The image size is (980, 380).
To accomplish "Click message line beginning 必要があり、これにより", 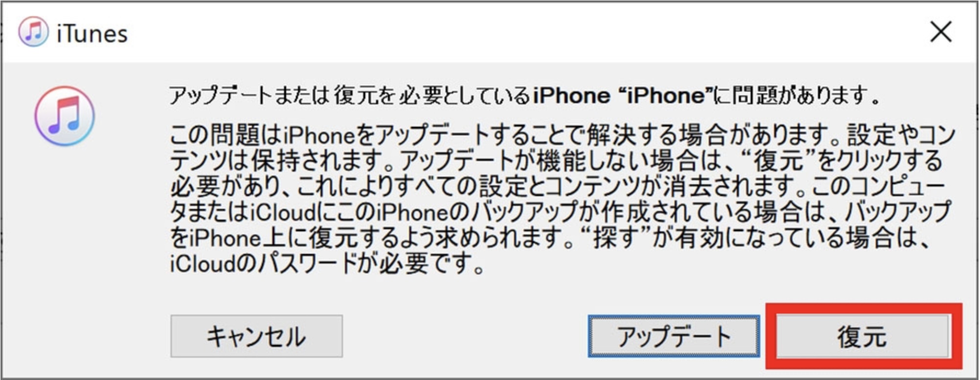I will coord(558,186).
